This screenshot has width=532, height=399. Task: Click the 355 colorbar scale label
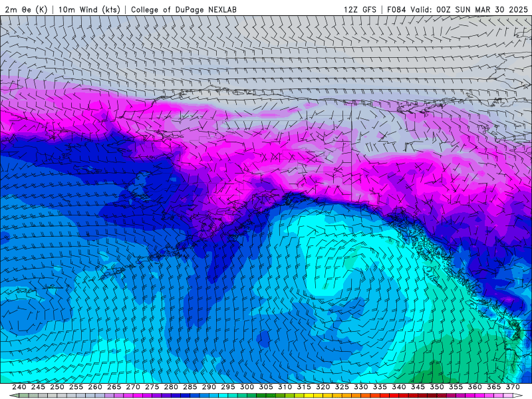456,387
